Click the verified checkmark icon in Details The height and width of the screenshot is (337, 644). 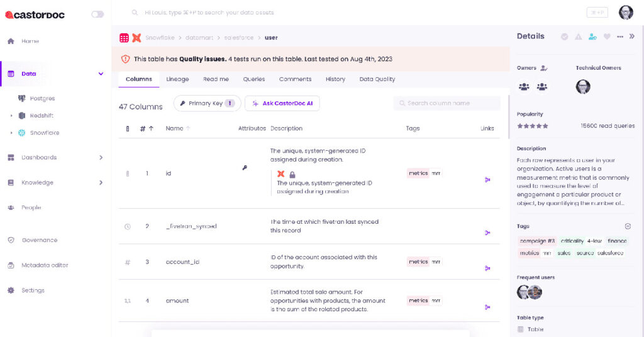coord(565,36)
